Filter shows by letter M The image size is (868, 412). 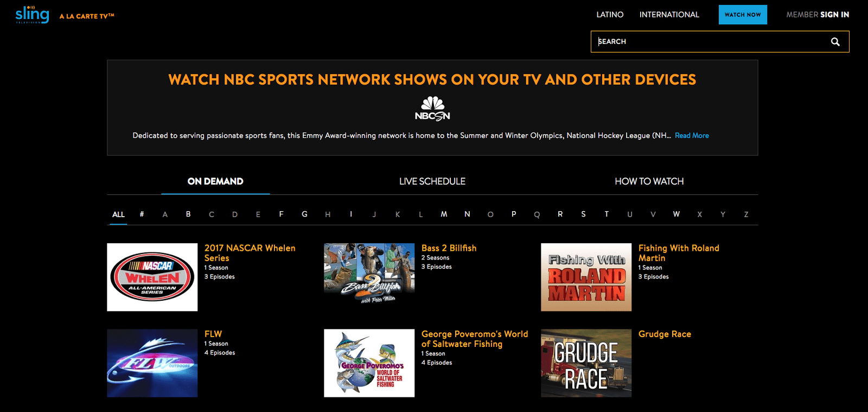pos(444,214)
